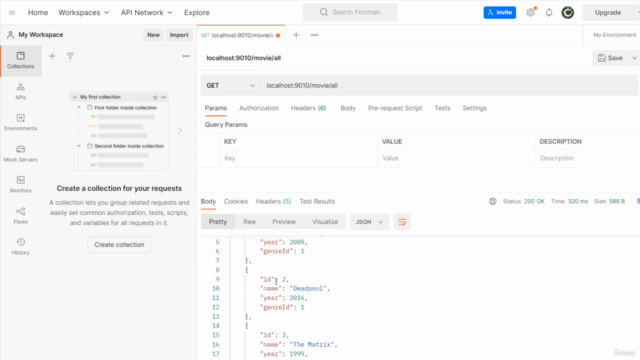Open the hamburger menu icon
640x360 pixels.
point(12,13)
